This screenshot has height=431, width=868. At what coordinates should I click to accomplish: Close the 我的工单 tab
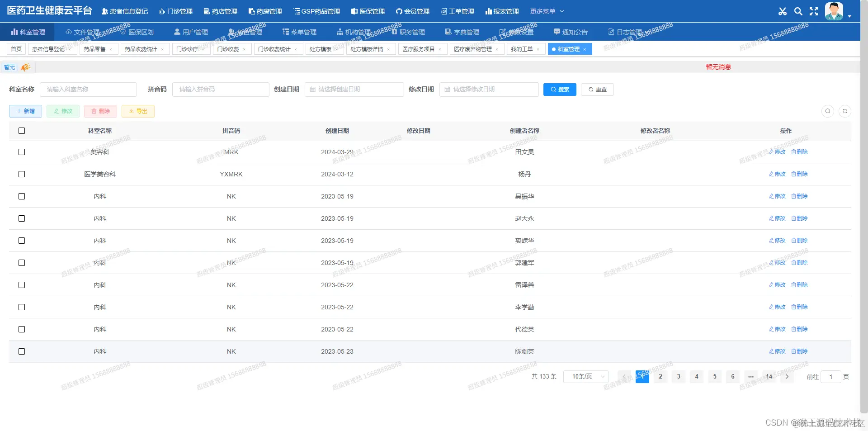(538, 49)
